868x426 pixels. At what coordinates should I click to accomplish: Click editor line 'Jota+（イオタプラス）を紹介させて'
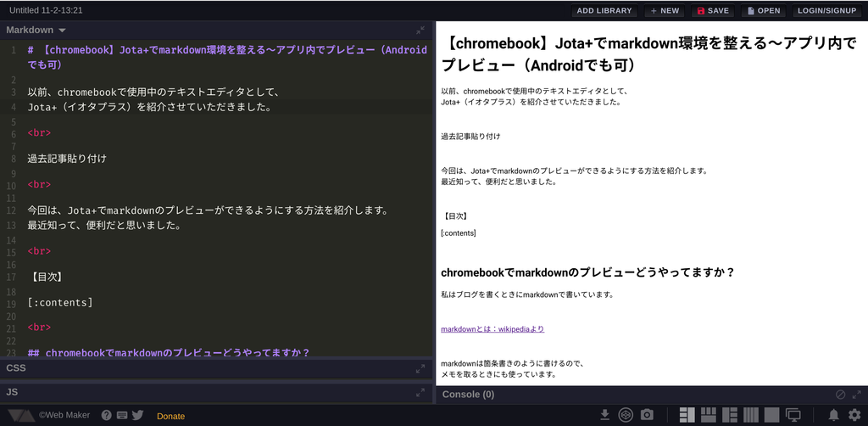click(x=149, y=107)
